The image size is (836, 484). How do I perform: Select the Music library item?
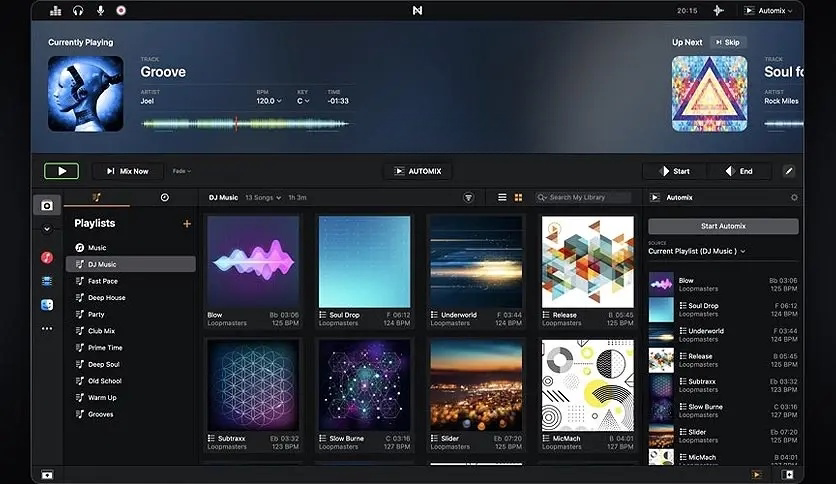click(131, 248)
